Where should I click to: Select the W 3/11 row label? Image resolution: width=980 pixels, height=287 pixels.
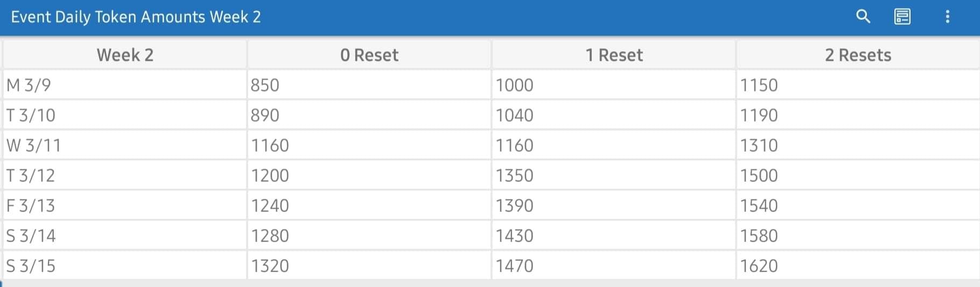coord(125,145)
